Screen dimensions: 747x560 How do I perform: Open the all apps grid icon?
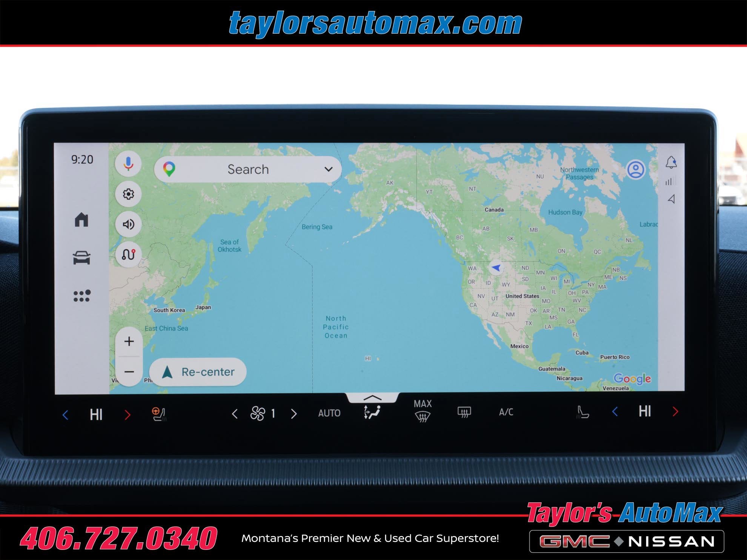click(x=82, y=296)
